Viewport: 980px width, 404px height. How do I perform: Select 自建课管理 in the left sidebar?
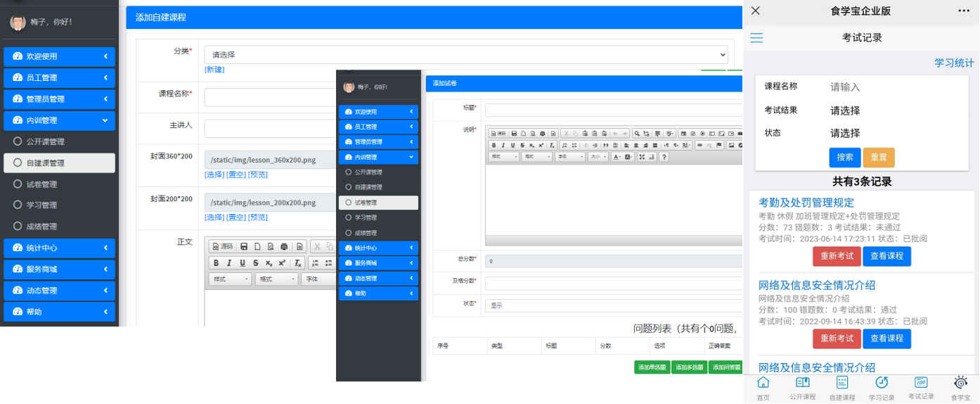tap(59, 163)
